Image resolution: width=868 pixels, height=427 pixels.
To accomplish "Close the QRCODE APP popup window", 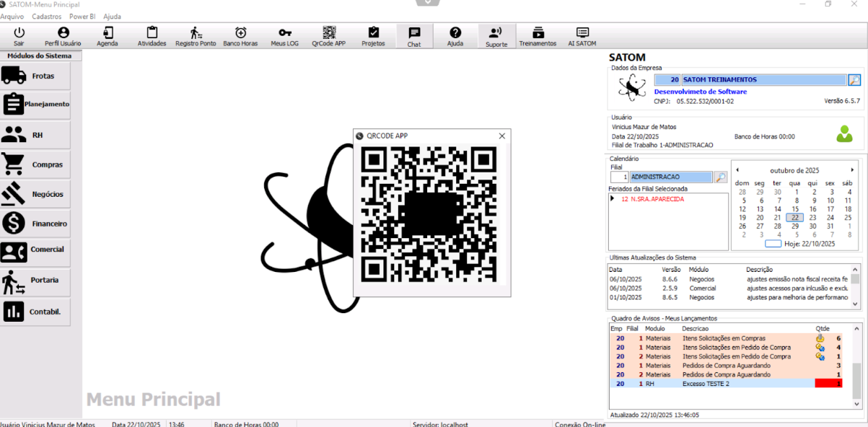I will point(502,136).
